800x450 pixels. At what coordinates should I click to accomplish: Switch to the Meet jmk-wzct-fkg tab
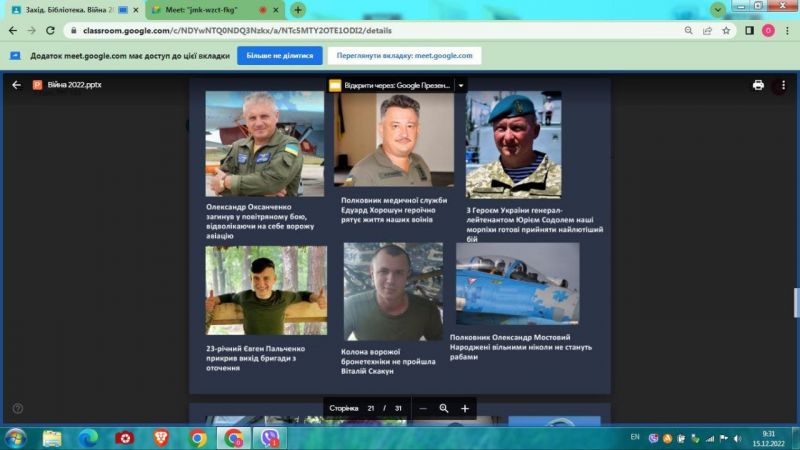coord(202,10)
